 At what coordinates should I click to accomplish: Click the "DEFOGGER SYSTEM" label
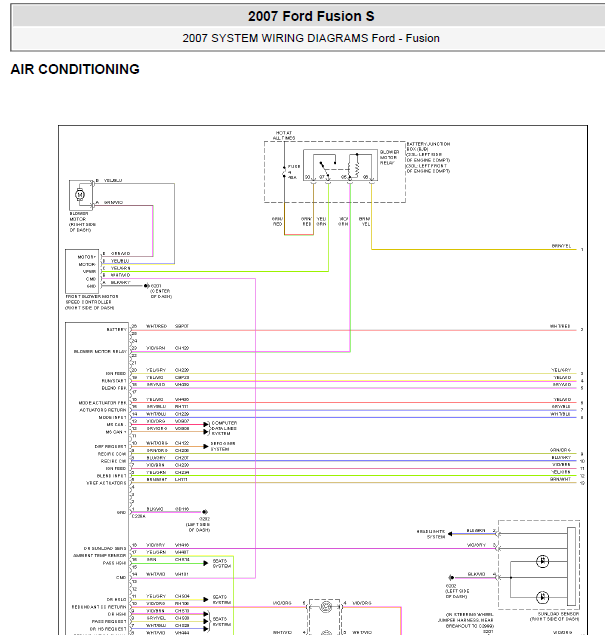click(223, 446)
